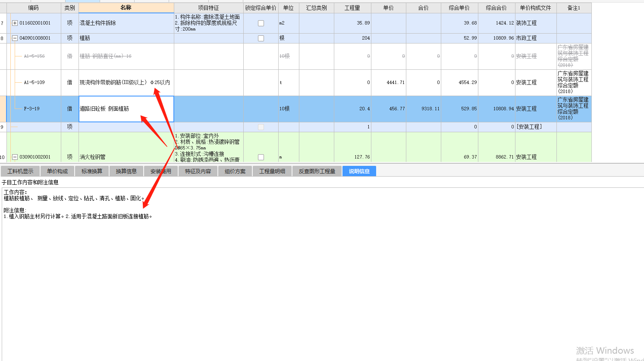Click the 项目特征 cell of 混凝土构件拆除
Image resolution: width=644 pixels, height=361 pixels.
point(209,23)
